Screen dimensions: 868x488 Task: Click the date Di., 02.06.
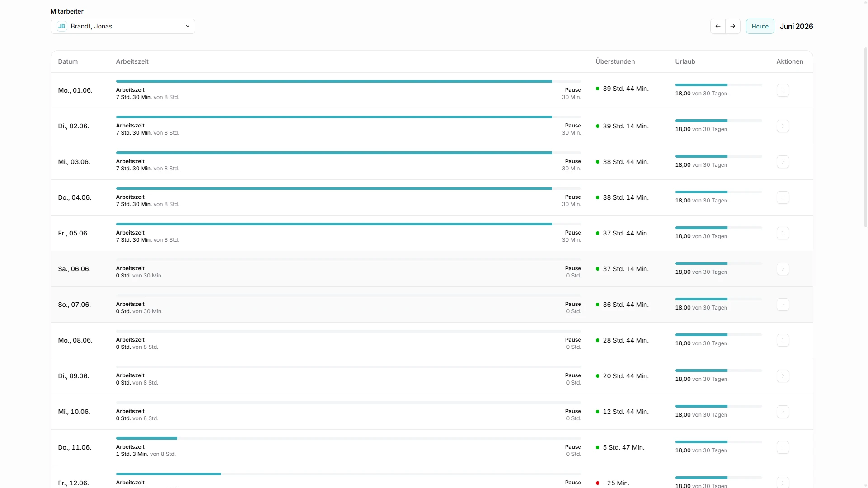point(73,126)
